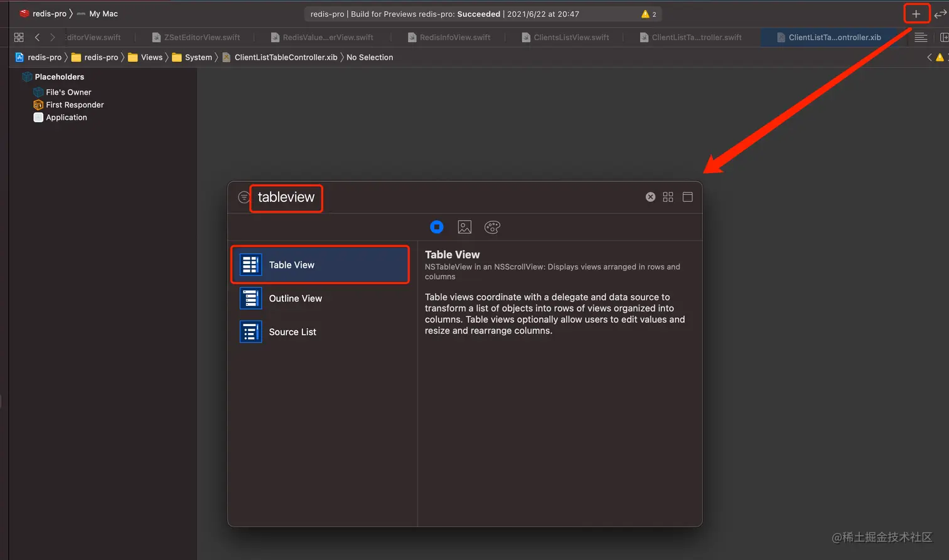Open ClientListTableController.xib in jump bar
This screenshot has width=949, height=560.
click(x=280, y=58)
